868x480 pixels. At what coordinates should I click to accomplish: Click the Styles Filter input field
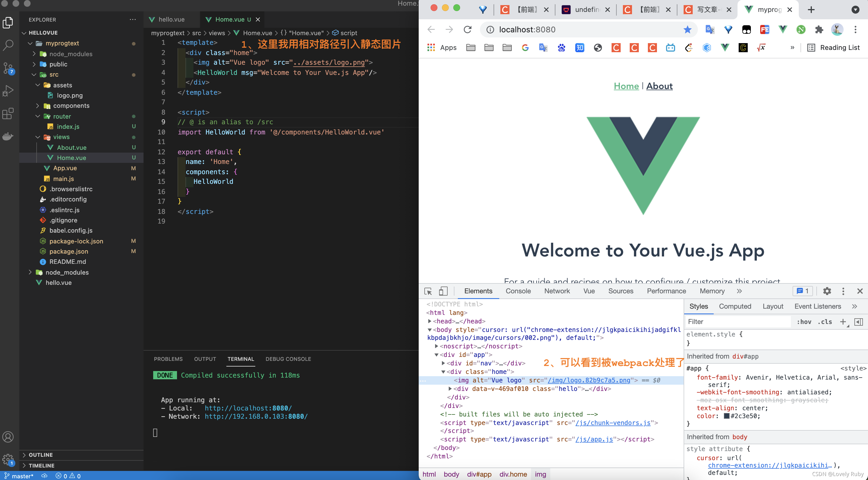point(738,322)
